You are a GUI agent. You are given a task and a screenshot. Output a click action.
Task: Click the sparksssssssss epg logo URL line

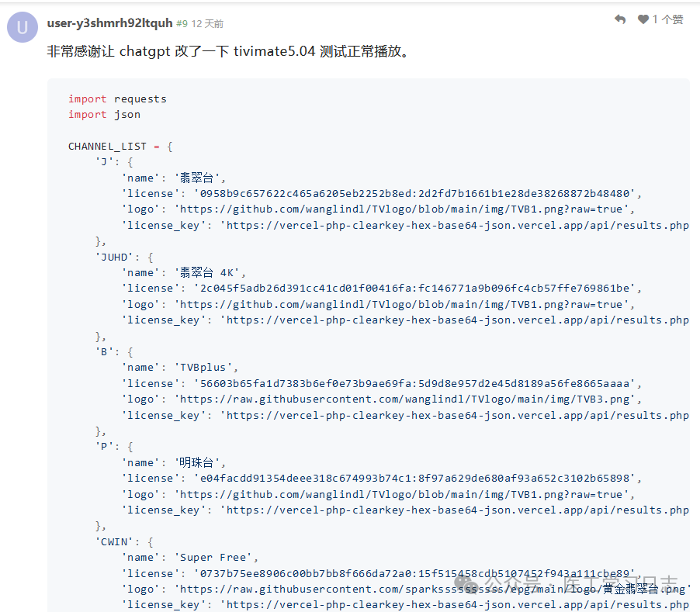pyautogui.click(x=405, y=590)
